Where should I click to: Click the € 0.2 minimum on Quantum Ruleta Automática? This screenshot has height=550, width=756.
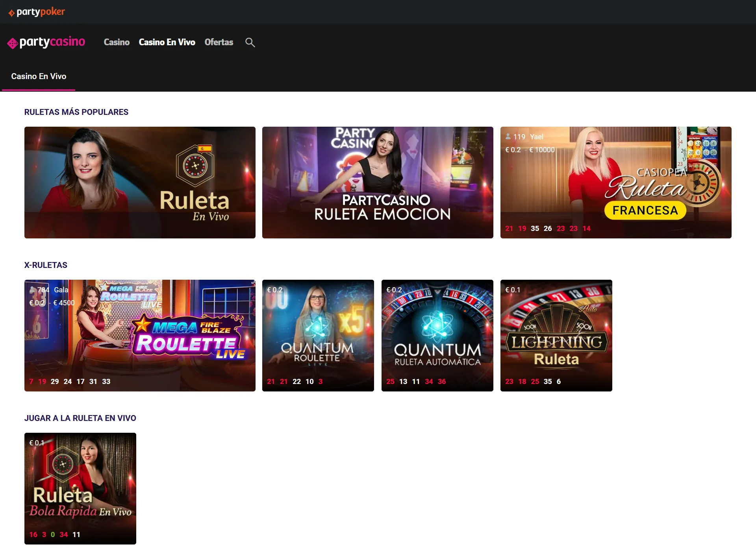pyautogui.click(x=394, y=290)
